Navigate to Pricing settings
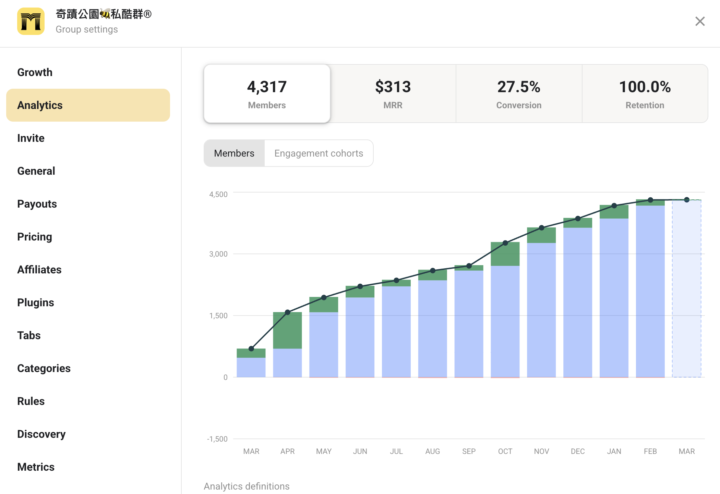 [34, 237]
